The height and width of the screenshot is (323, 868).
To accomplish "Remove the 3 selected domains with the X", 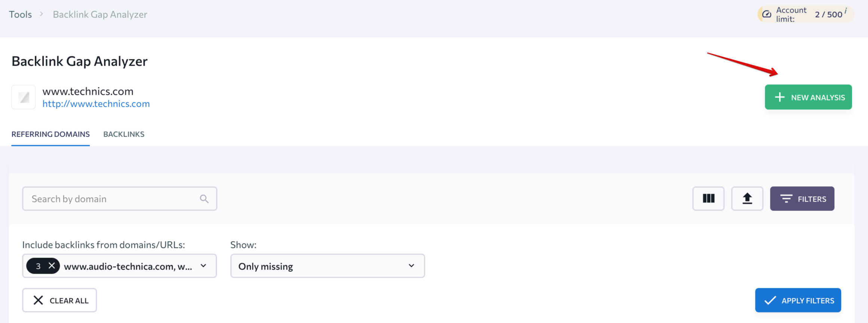I will tap(52, 265).
